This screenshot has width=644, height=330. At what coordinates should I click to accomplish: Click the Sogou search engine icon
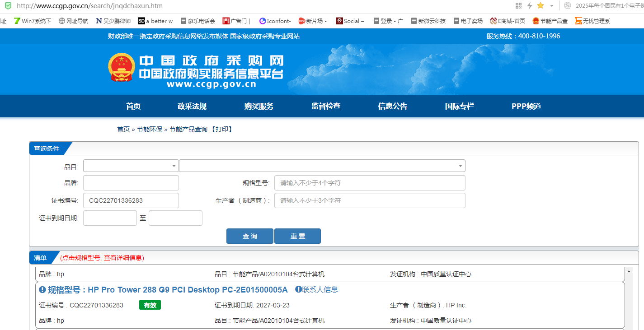(x=567, y=5)
